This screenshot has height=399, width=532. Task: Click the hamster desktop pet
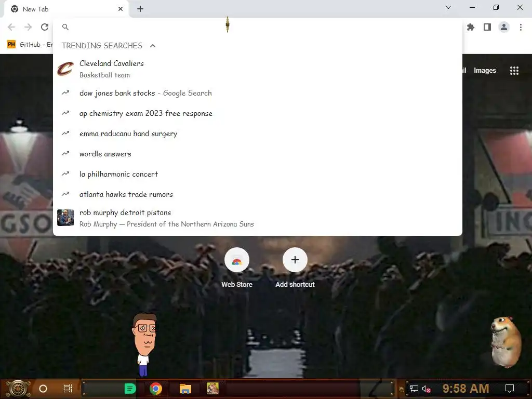pos(506,342)
